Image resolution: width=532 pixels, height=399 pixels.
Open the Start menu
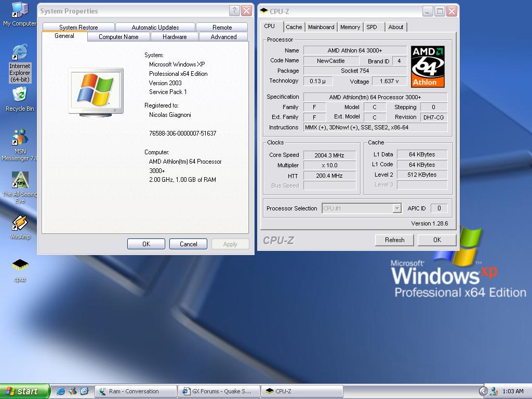pos(25,391)
